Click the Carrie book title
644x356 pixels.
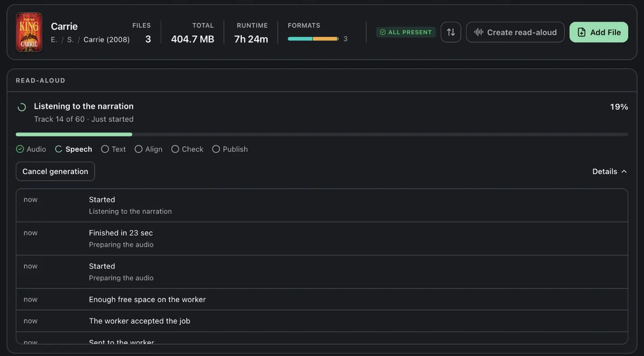(64, 26)
